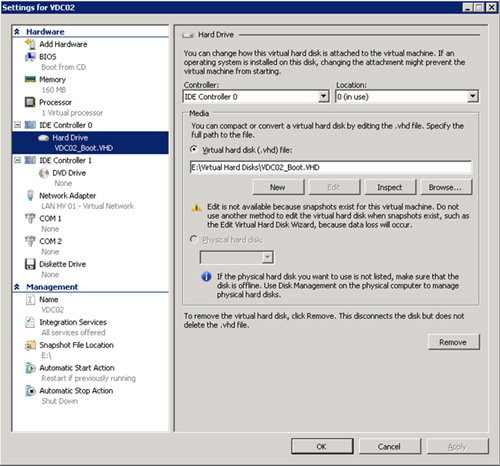Collapse the Management section header
The height and width of the screenshot is (466, 500).
point(17,287)
